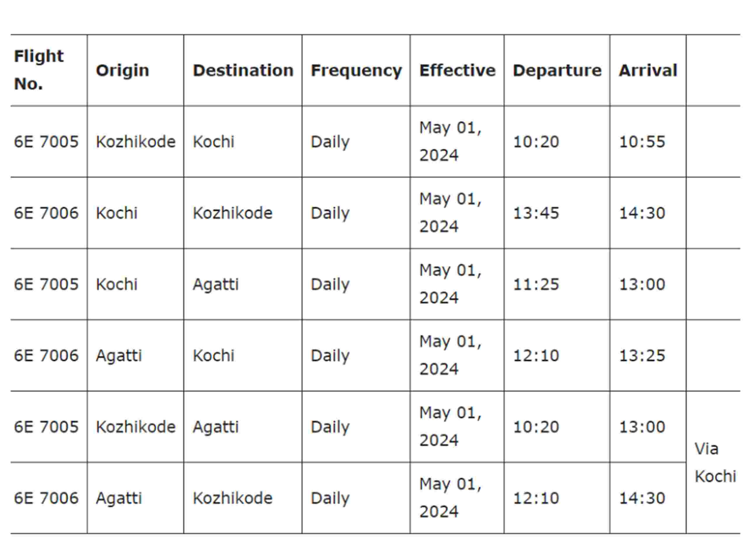
Task: Select the 13:25 arrival time cell
Action: pyautogui.click(x=642, y=356)
